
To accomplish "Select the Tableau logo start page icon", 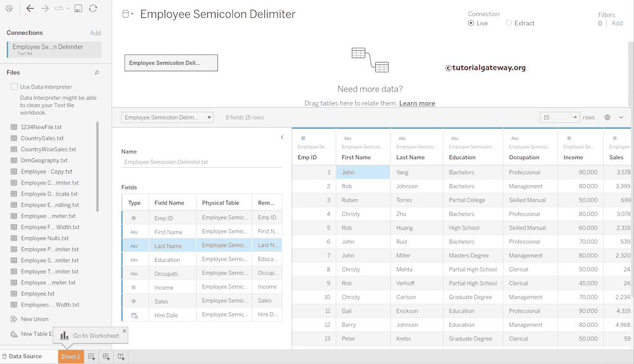I will 9,8.
